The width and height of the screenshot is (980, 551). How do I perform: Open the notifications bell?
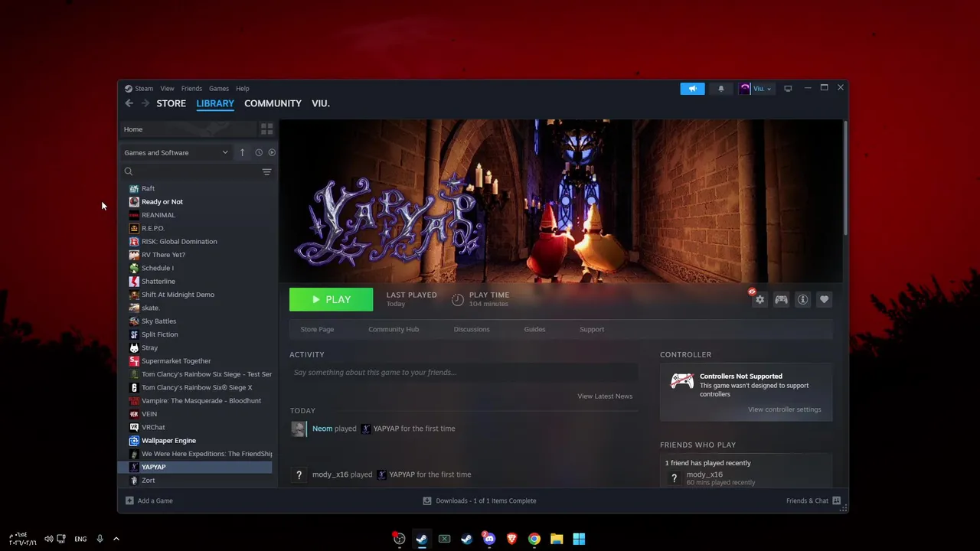[x=720, y=89]
